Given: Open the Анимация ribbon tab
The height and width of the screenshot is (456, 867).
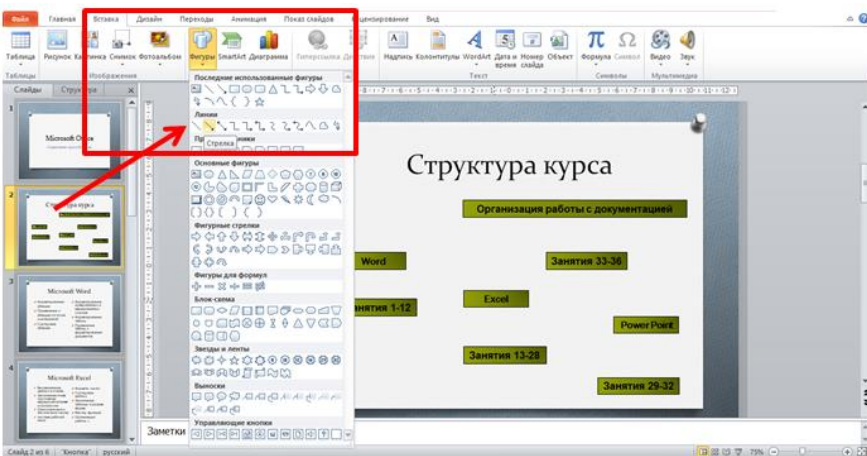Looking at the screenshot, I should point(248,19).
